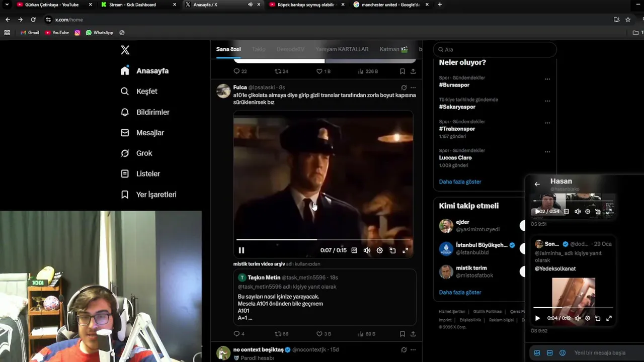Click Daha fazla göster under trends

click(x=460, y=182)
